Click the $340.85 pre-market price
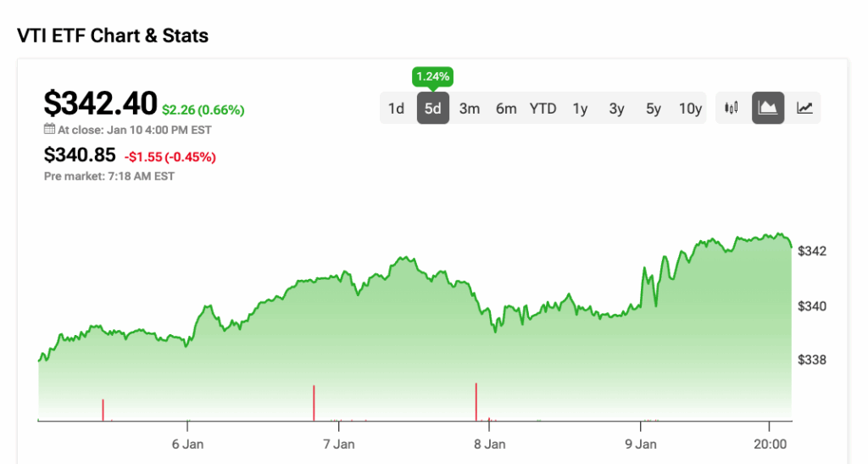The height and width of the screenshot is (464, 868). coord(80,155)
